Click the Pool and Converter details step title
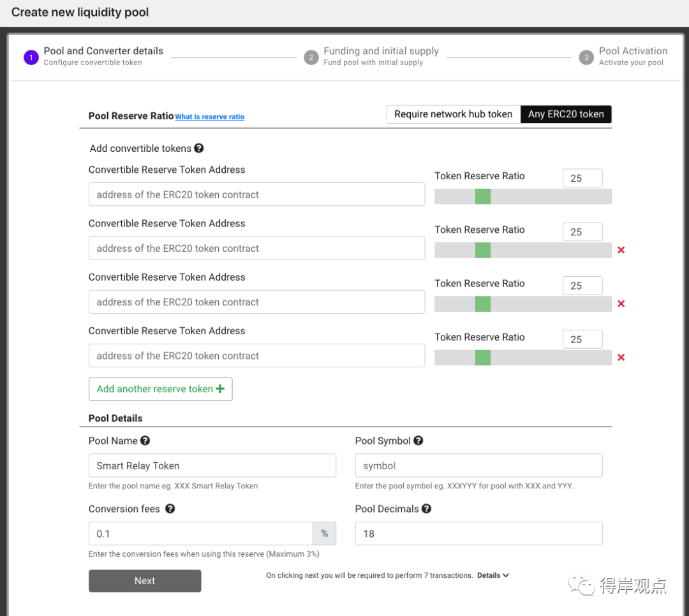Screen dimensions: 689x616 pos(103,51)
